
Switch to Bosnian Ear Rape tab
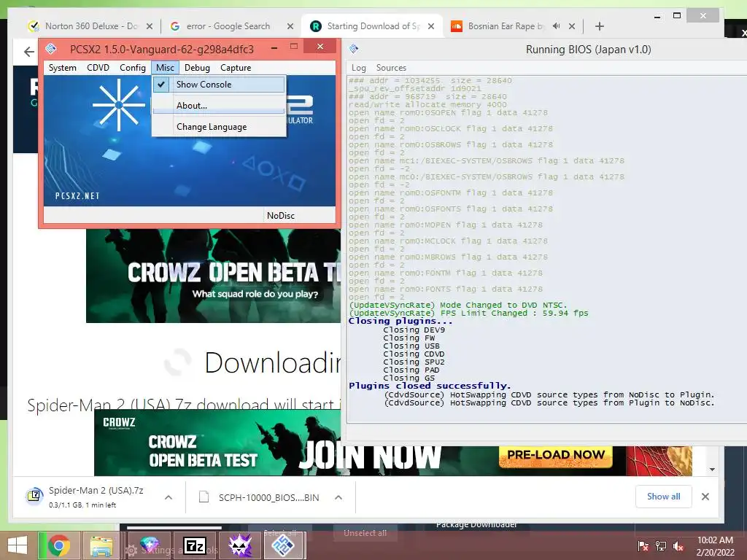tap(506, 26)
